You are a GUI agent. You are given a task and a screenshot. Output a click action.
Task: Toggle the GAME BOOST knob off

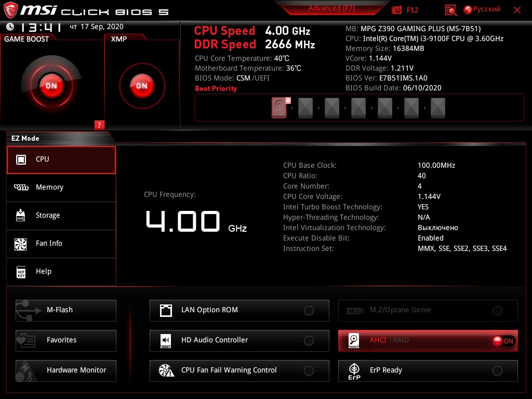(51, 86)
